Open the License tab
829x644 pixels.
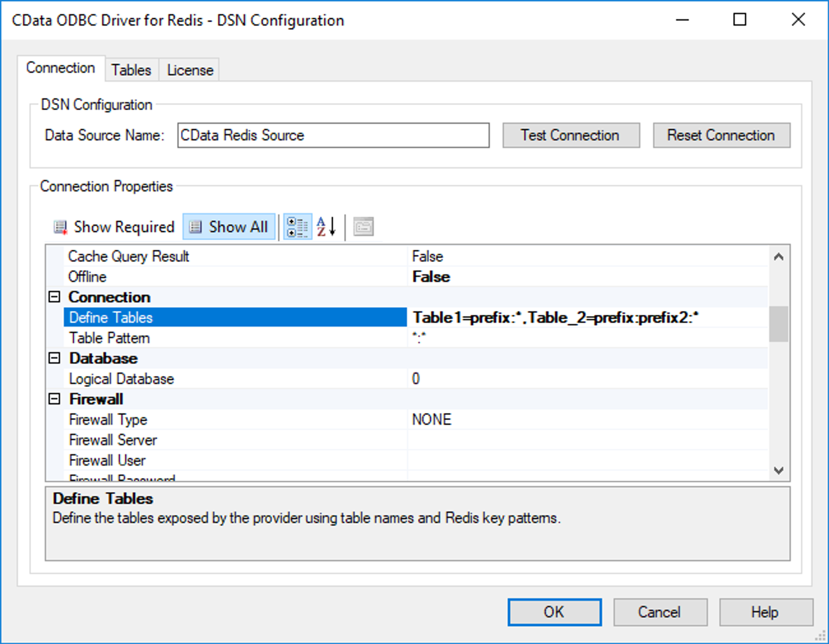point(190,70)
